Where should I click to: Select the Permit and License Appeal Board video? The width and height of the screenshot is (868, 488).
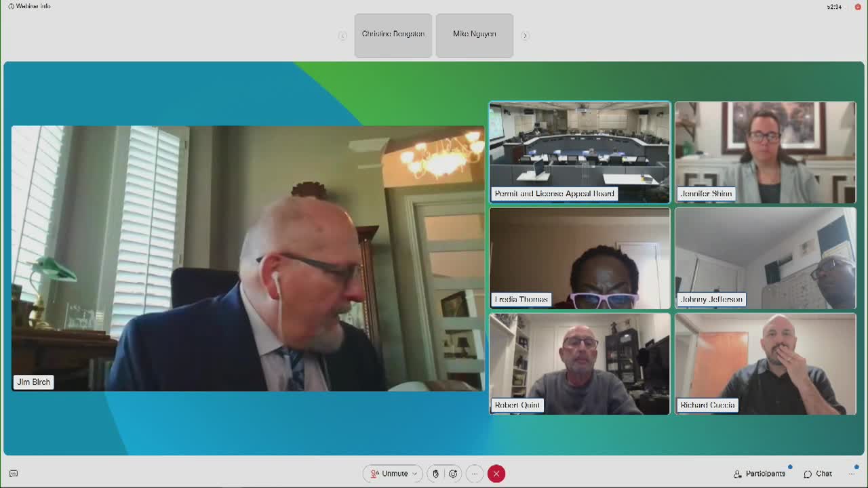580,152
